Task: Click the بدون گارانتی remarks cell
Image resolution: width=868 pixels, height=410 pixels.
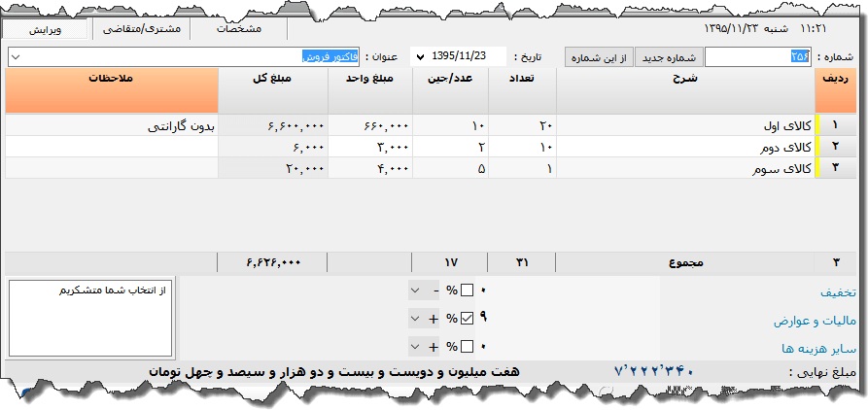Action: point(112,125)
